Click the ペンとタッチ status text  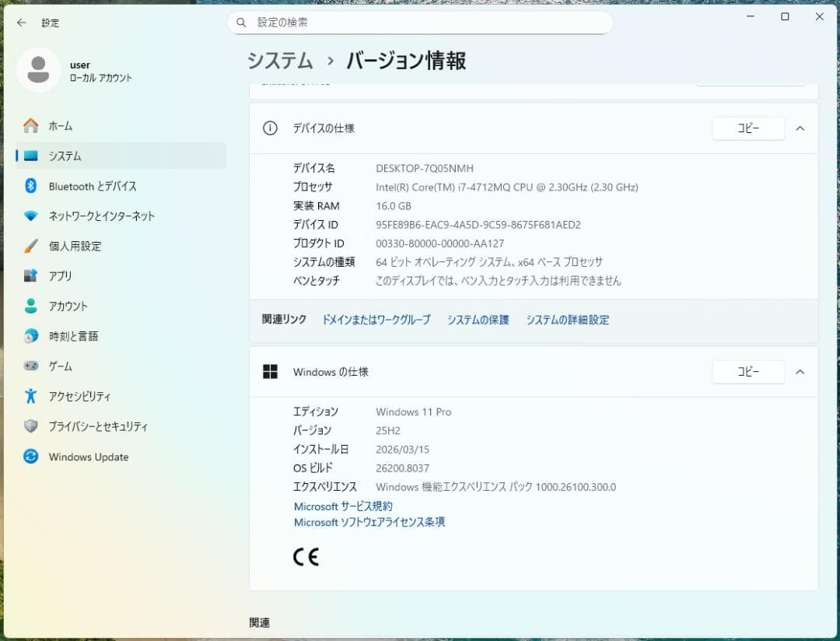[499, 281]
